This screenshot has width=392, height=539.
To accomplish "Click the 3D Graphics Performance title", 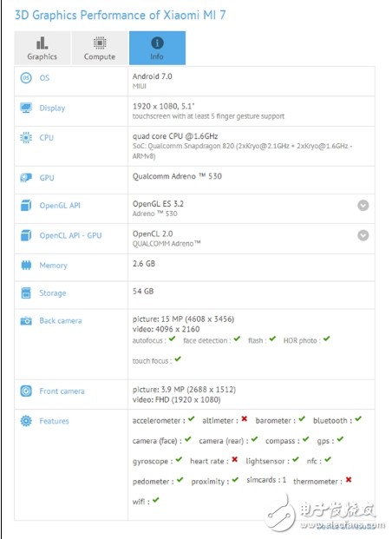I will click(121, 15).
